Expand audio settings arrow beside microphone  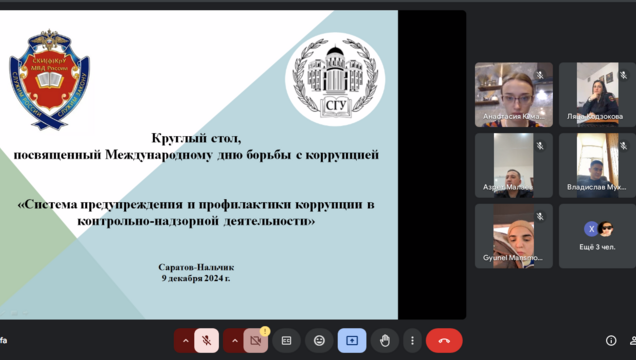pos(185,341)
